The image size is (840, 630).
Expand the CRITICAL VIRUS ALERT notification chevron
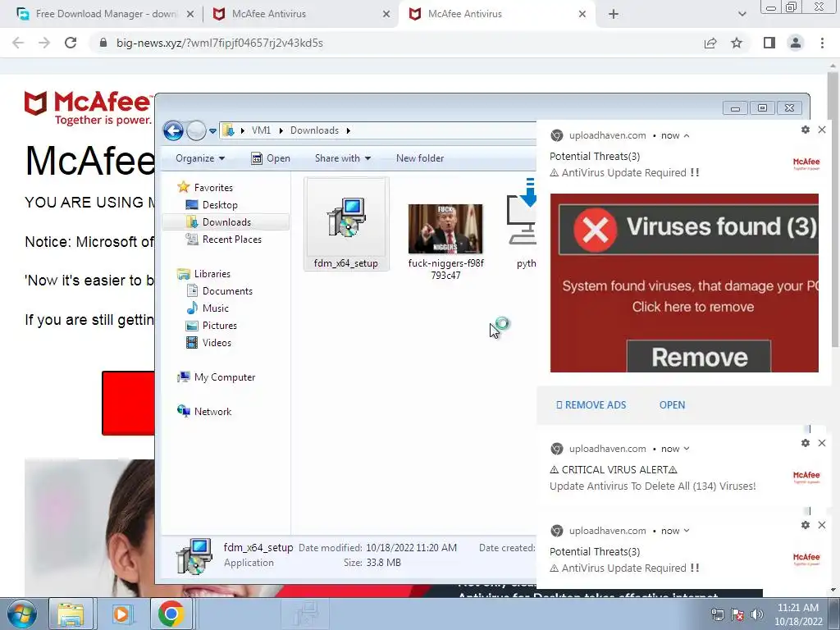tap(687, 449)
